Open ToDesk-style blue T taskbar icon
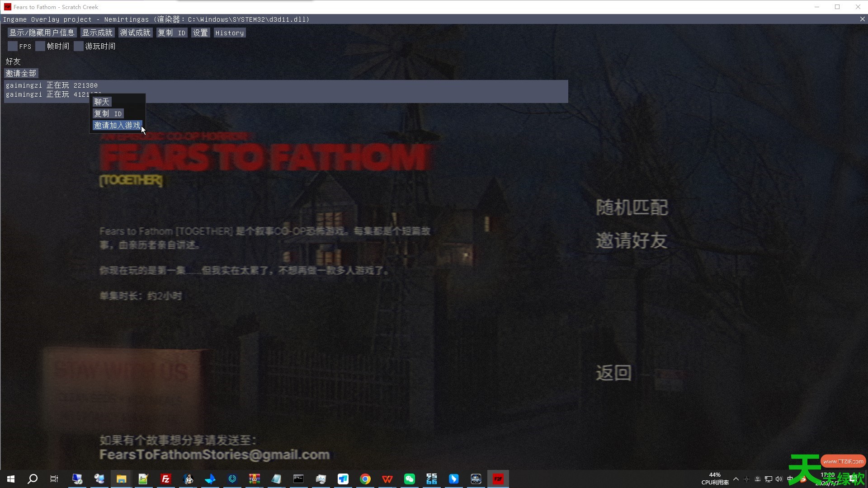 point(343,479)
